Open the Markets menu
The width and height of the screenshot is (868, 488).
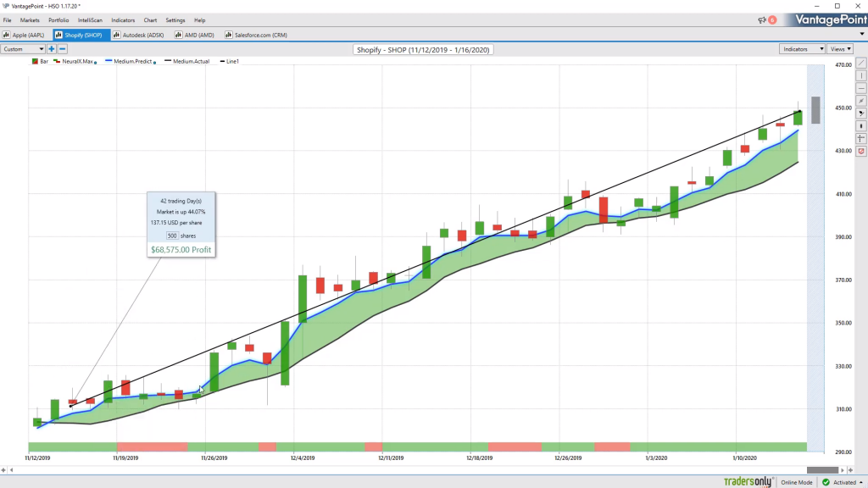[30, 20]
